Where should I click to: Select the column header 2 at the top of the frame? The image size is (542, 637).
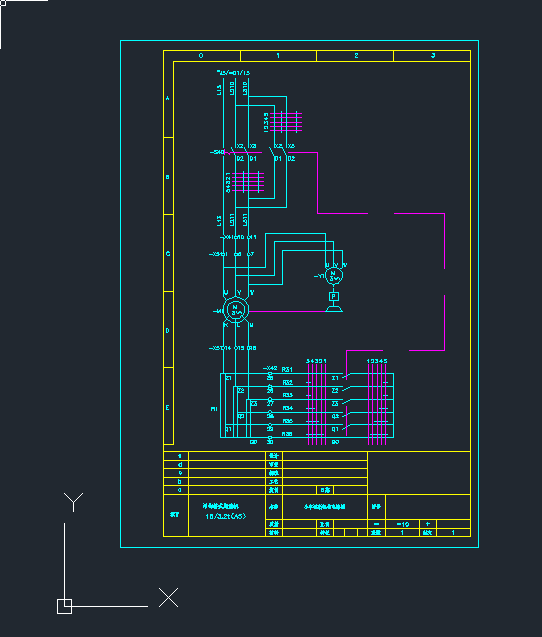tap(356, 56)
